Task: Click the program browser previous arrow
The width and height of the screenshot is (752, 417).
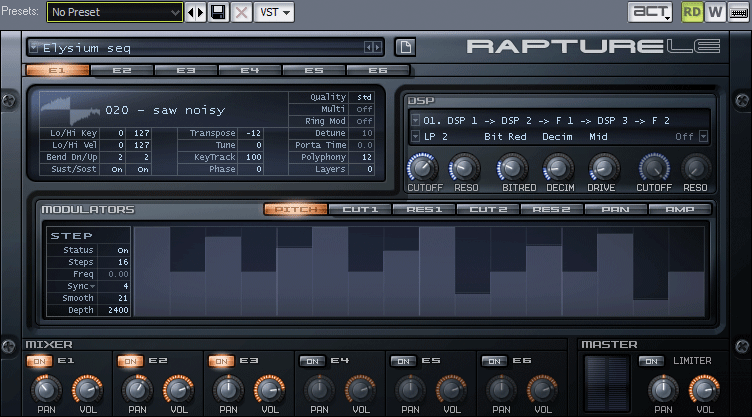Action: 368,47
